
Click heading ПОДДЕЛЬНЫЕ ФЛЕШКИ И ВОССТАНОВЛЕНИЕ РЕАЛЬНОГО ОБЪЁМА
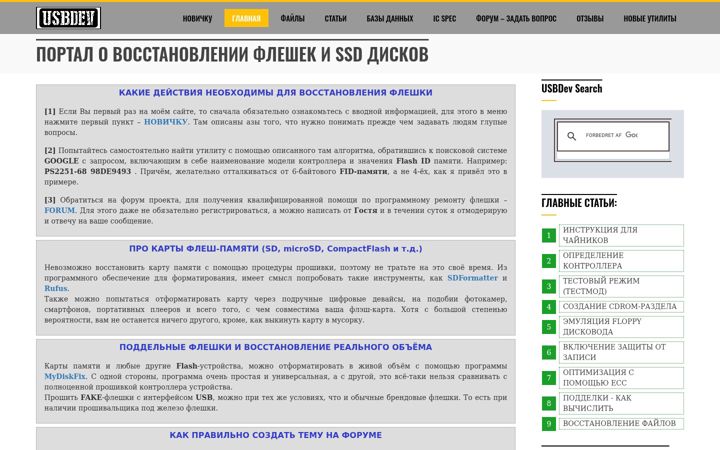(x=276, y=348)
